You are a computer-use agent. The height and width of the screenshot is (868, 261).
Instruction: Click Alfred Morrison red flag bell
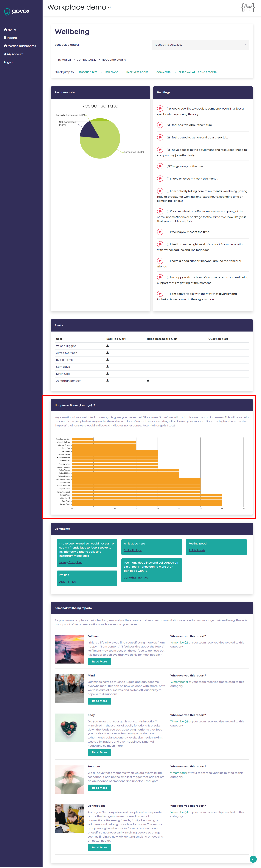108,353
